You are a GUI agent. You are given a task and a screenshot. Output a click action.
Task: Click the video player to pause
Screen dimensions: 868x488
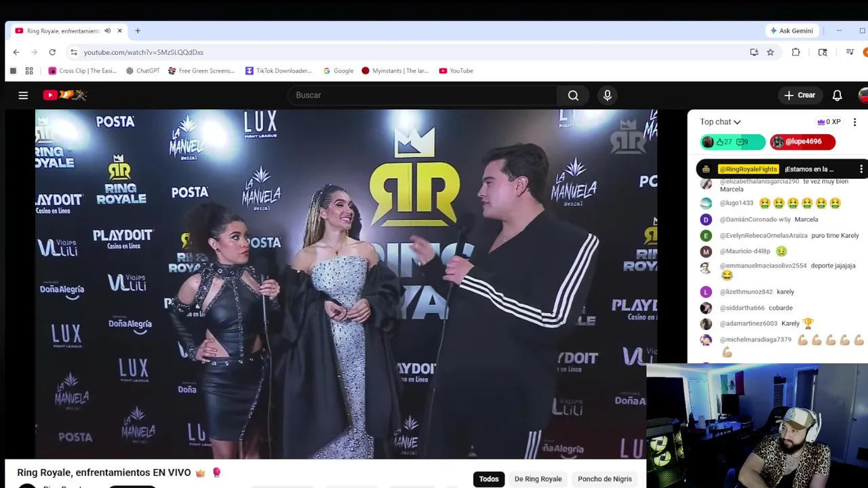pyautogui.click(x=346, y=284)
